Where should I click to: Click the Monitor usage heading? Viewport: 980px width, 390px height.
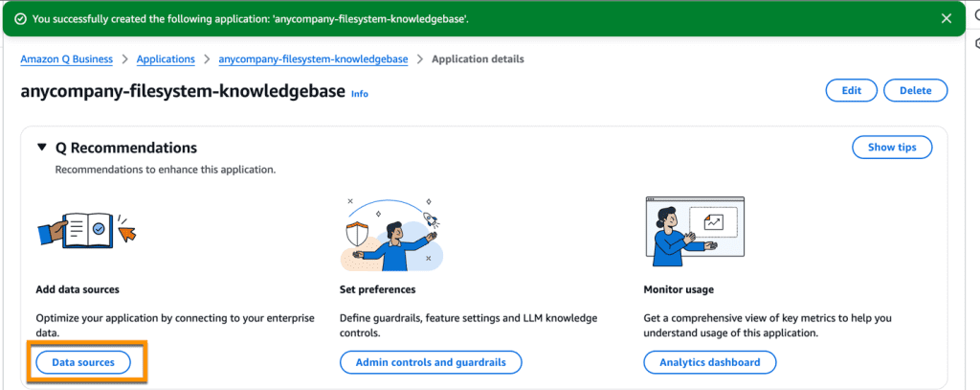tap(679, 288)
